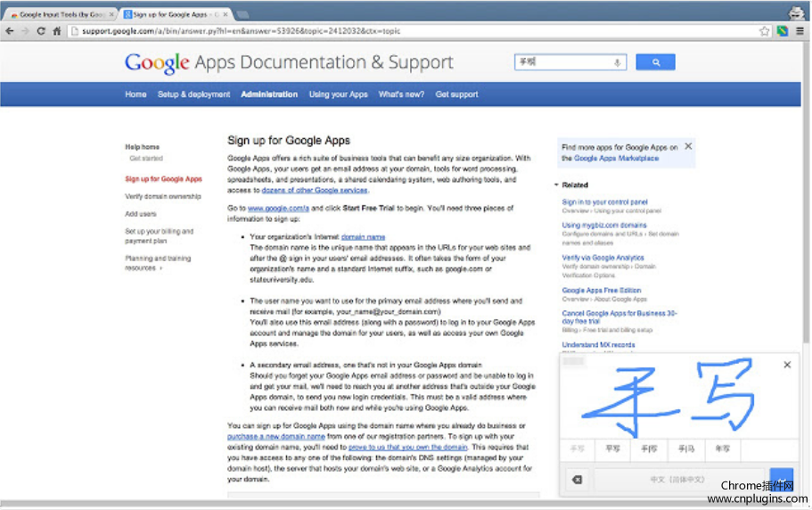812x510 pixels.
Task: Open the Chrome menu hamburger icon
Action: point(800,31)
